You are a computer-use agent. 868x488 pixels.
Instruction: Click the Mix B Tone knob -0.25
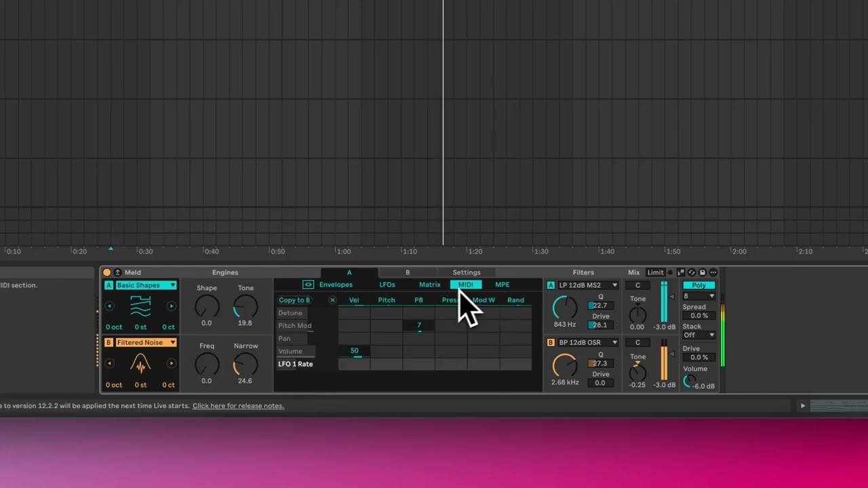click(637, 372)
